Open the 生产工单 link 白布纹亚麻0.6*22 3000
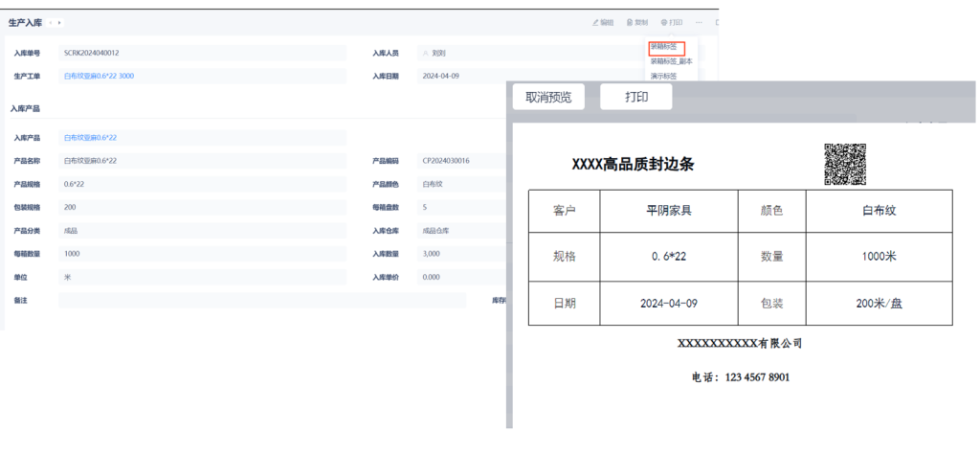 click(x=99, y=76)
